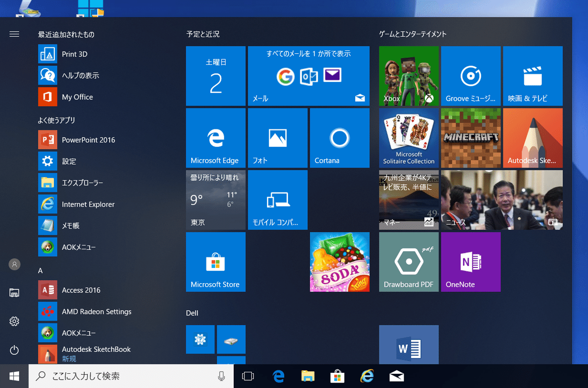Open the drive tile in Dell group
The image size is (588, 388).
point(231,339)
